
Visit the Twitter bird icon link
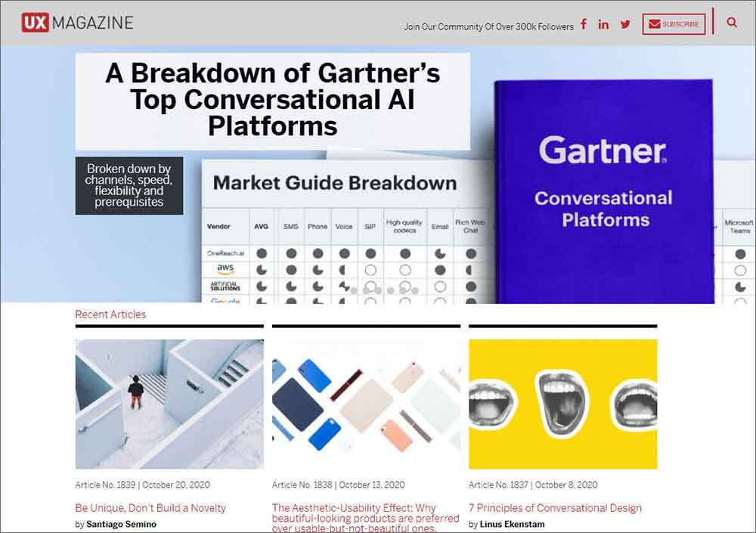click(x=625, y=24)
